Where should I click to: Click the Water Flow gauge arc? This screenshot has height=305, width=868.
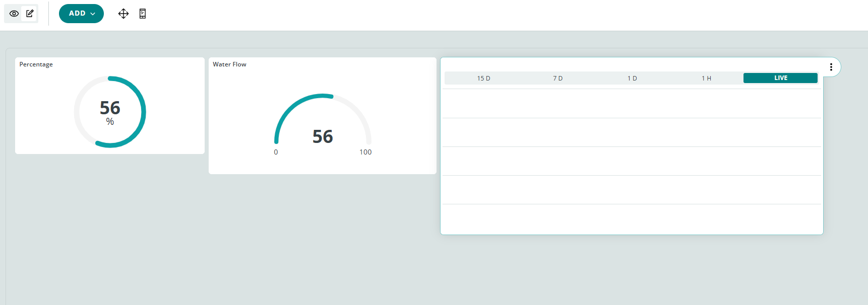click(x=323, y=118)
